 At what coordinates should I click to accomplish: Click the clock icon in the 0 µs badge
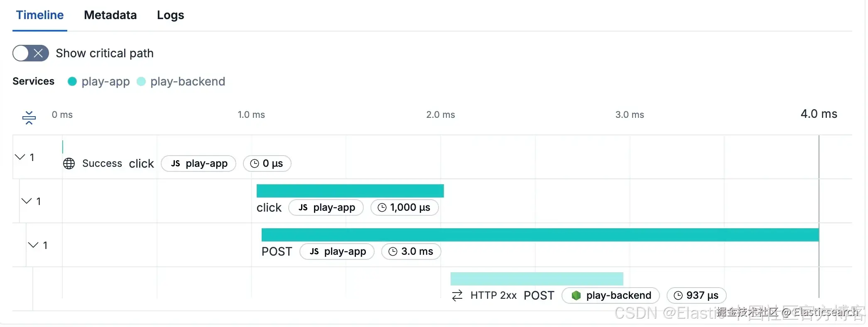click(x=255, y=163)
